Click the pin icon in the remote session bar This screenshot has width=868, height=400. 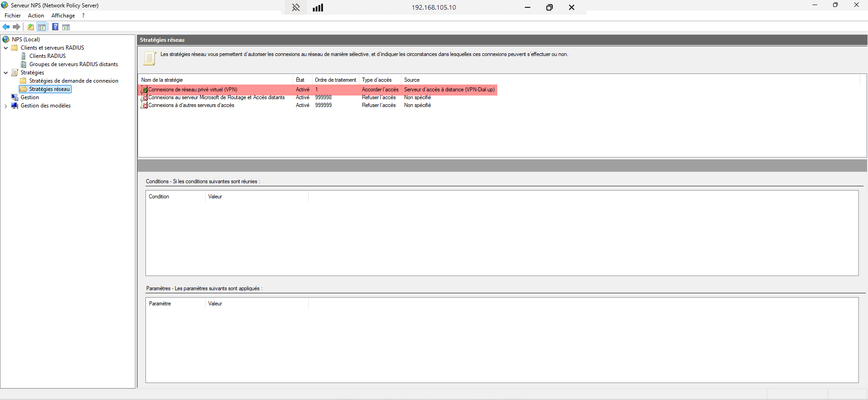tap(296, 7)
